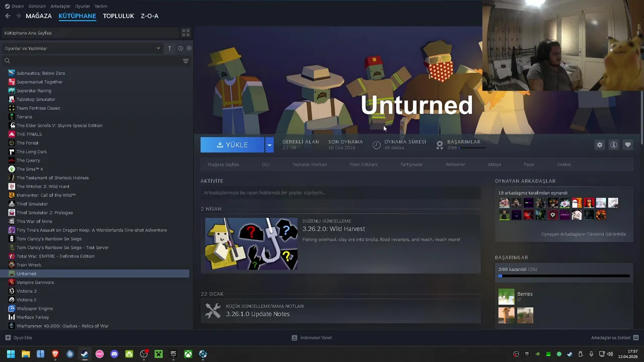Toggle the ready-to-play filter icon
Viewport: 644px width, 362px height.
[x=189, y=48]
